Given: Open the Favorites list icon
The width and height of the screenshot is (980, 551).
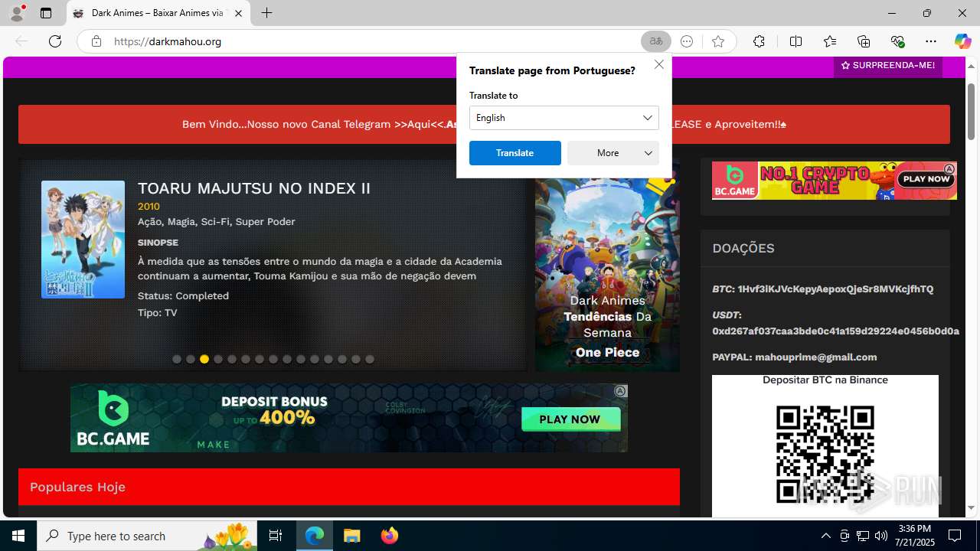Looking at the screenshot, I should (x=830, y=41).
